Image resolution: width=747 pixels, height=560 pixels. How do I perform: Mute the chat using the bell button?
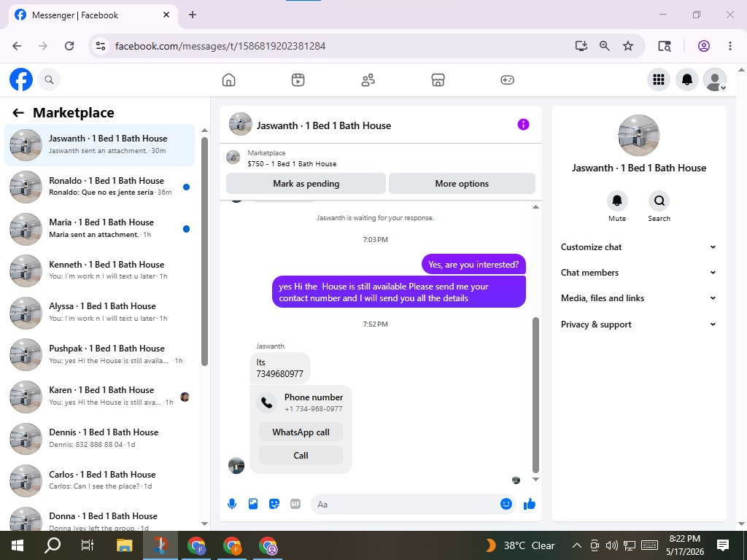[617, 201]
